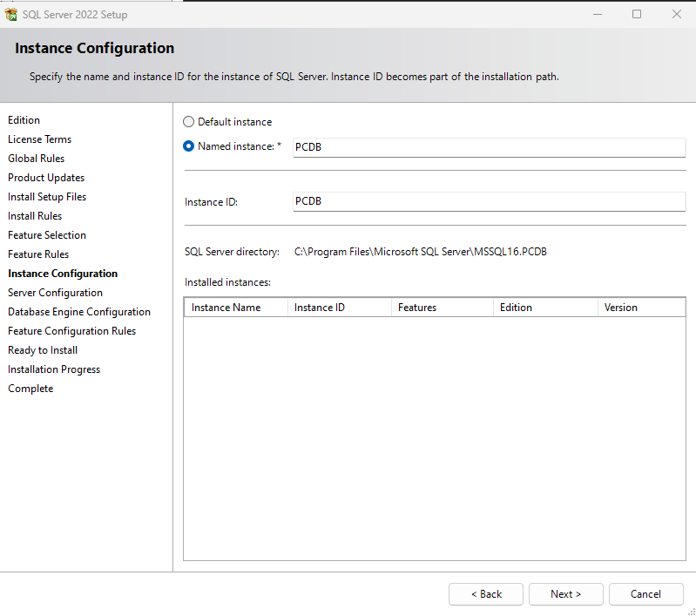Click the Instance ID text field

[490, 201]
